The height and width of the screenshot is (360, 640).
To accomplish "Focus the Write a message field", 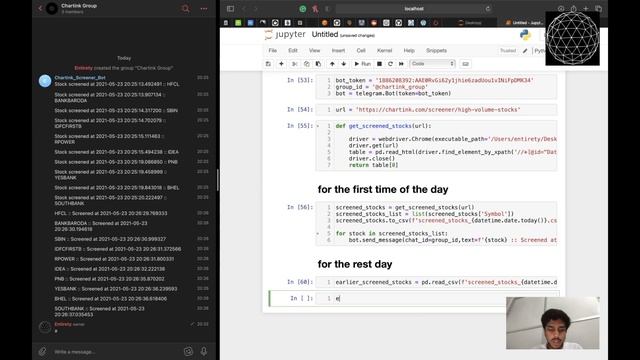I will (x=116, y=351).
